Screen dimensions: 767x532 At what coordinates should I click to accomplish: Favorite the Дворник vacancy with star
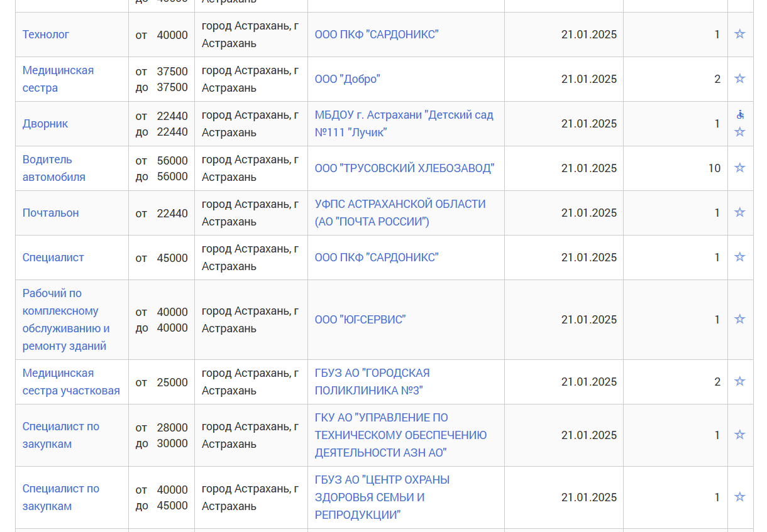tap(740, 132)
